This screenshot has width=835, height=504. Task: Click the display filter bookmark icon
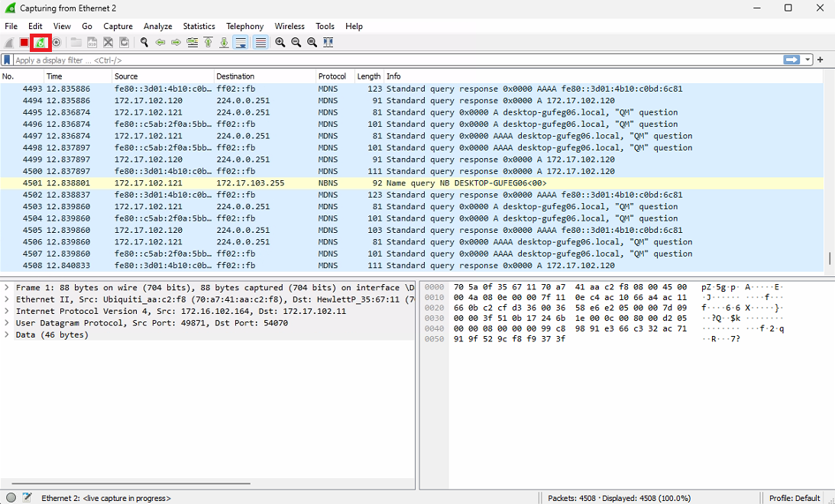(7, 60)
